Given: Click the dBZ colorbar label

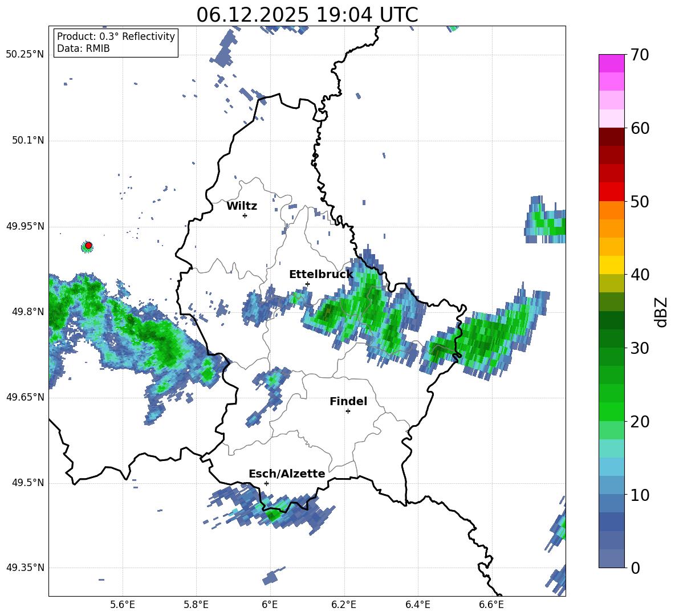Looking at the screenshot, I should click(x=662, y=312).
